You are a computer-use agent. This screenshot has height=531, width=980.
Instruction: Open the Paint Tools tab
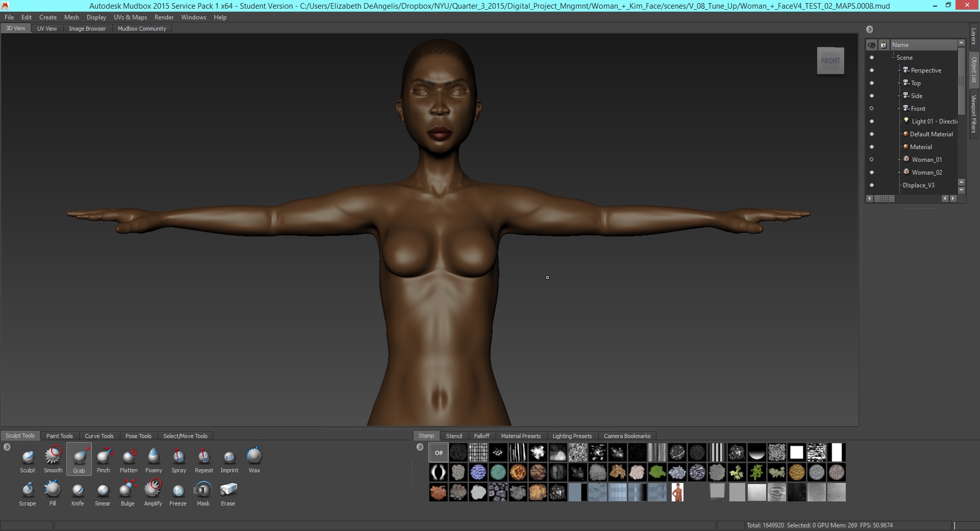tap(60, 436)
